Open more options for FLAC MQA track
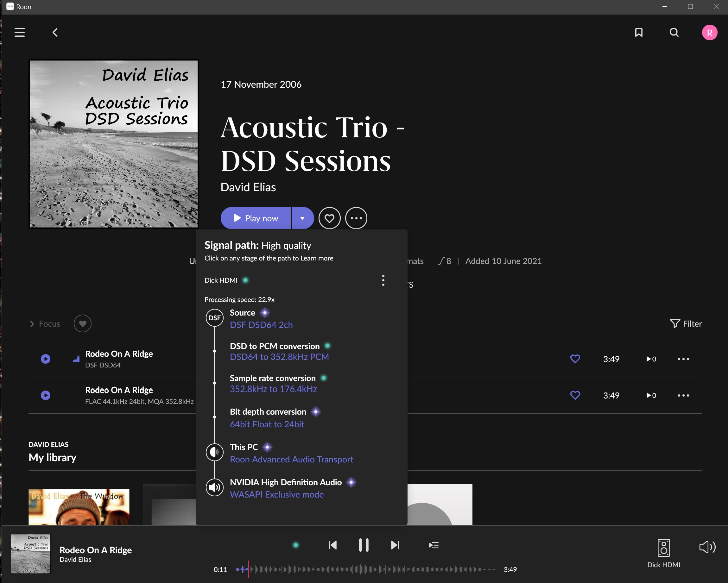This screenshot has width=728, height=583. coord(683,395)
